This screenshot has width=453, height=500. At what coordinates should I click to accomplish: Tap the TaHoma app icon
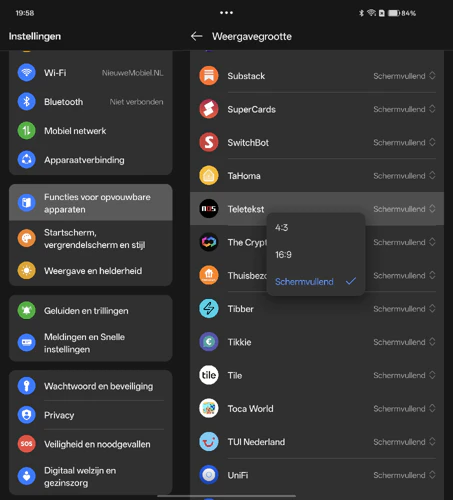[209, 175]
